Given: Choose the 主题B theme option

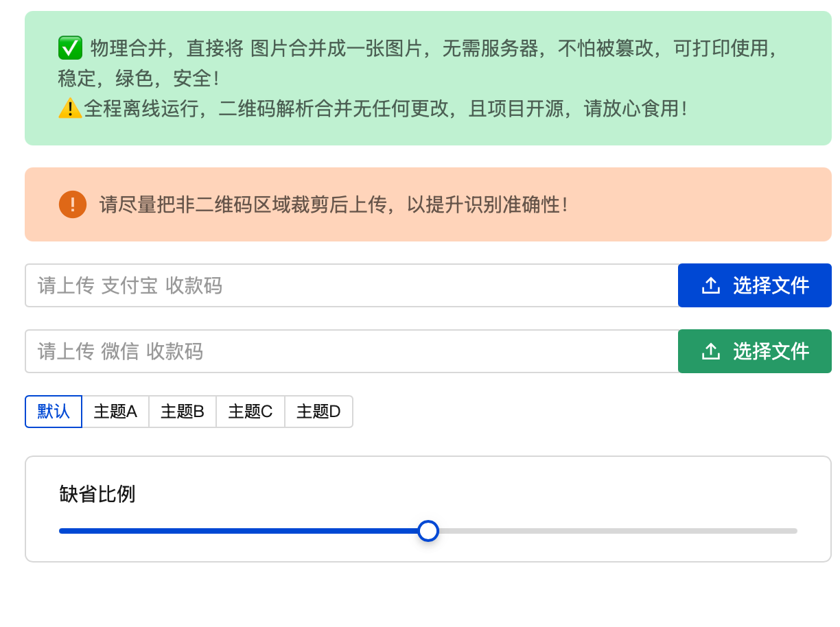Looking at the screenshot, I should point(183,412).
